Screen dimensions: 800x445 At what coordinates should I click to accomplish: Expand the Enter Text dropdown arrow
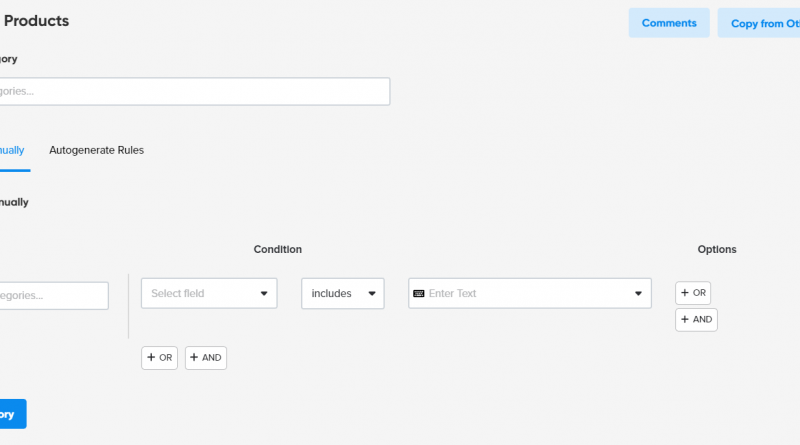(x=639, y=294)
